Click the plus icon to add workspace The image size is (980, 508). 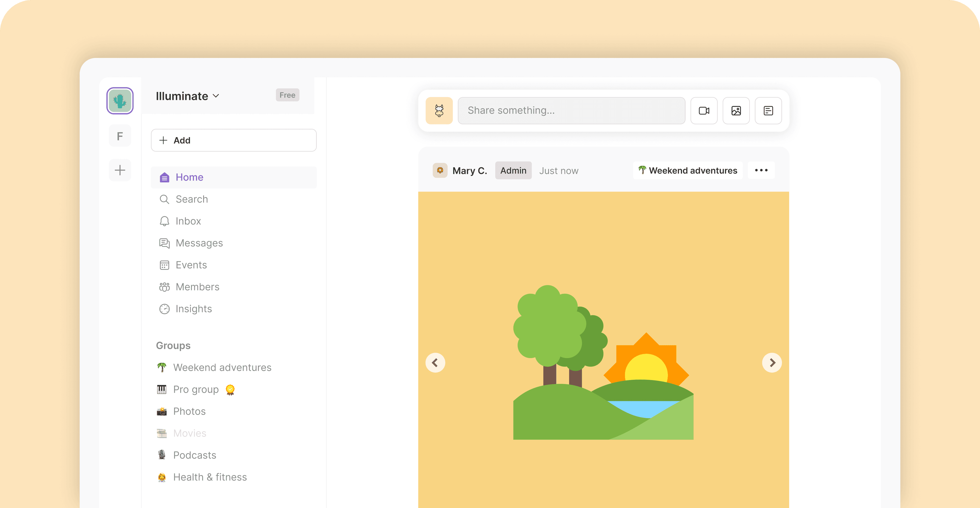[x=120, y=170]
